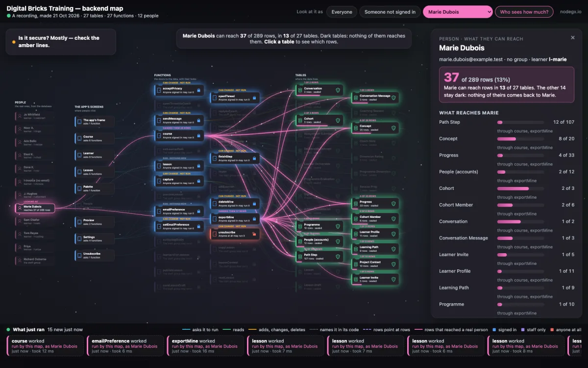The width and height of the screenshot is (588, 368).
Task: Select the Course screen node
Action: point(95,139)
